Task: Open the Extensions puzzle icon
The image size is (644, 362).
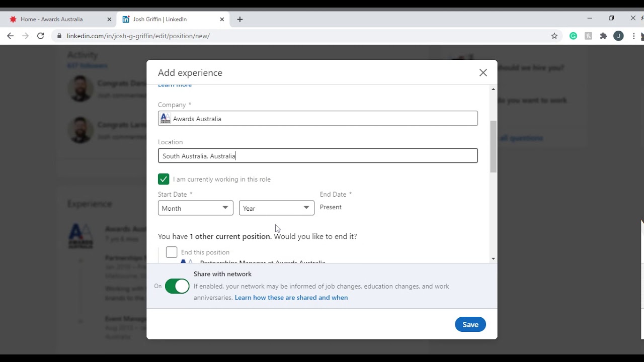Action: (603, 36)
